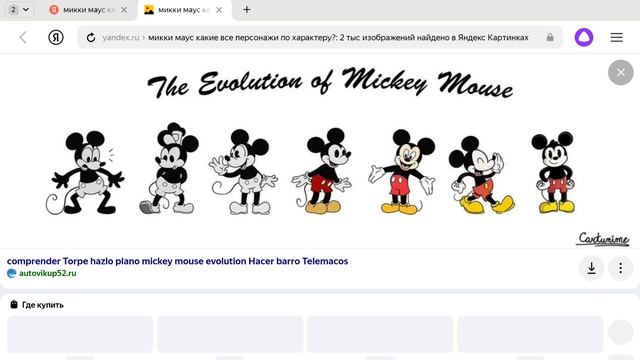Click the padlock site security icon
This screenshot has height=360, width=640.
pyautogui.click(x=550, y=38)
